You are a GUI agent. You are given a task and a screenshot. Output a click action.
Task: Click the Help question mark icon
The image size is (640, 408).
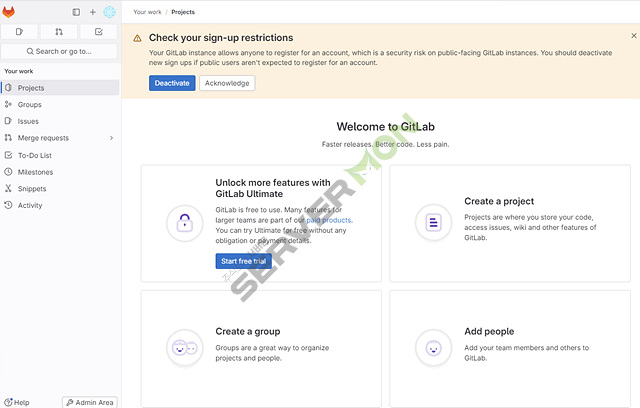point(8,402)
